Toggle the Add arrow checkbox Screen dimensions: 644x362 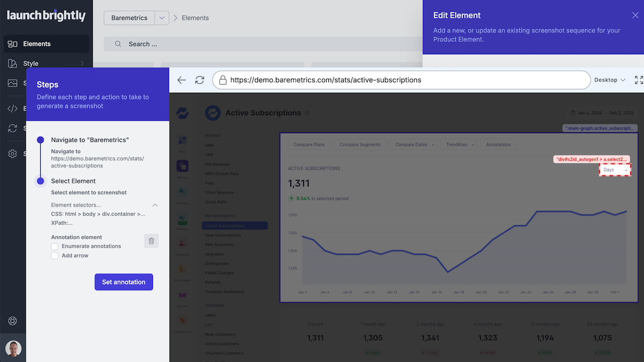coord(55,256)
